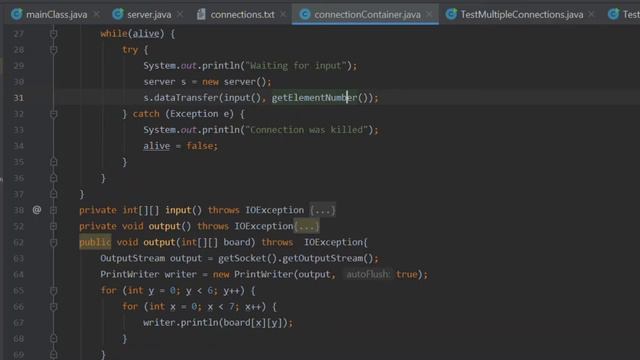The height and width of the screenshot is (360, 640).
Task: Click writer.println(board[x][y]) statement
Action: (218, 323)
